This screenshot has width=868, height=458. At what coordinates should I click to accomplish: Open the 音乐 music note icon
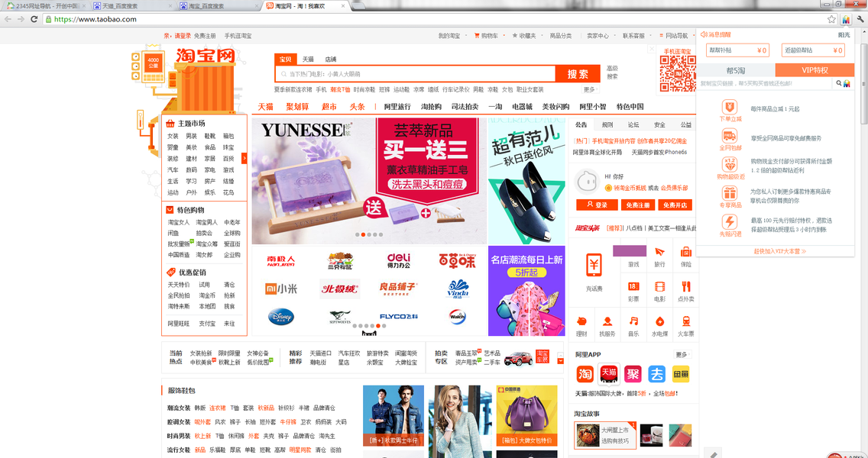tap(633, 321)
